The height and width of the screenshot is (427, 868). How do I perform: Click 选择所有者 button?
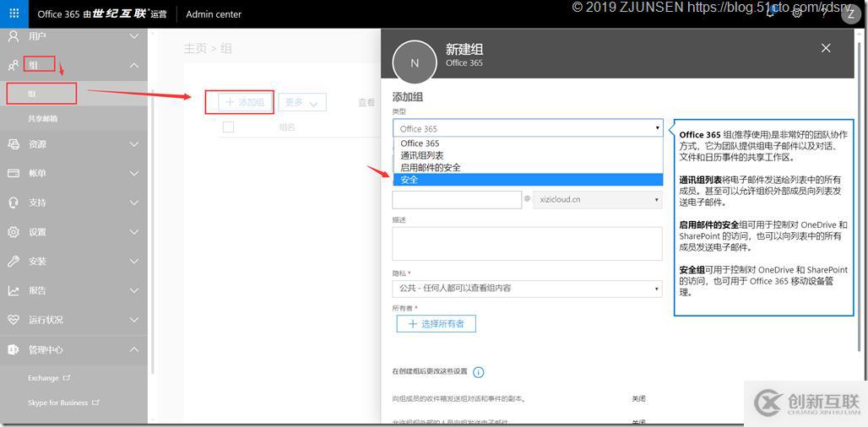click(437, 323)
